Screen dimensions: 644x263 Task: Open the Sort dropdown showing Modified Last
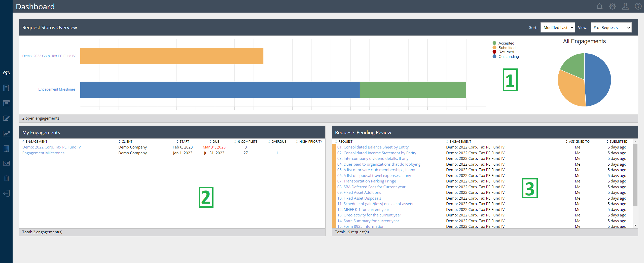tap(557, 27)
